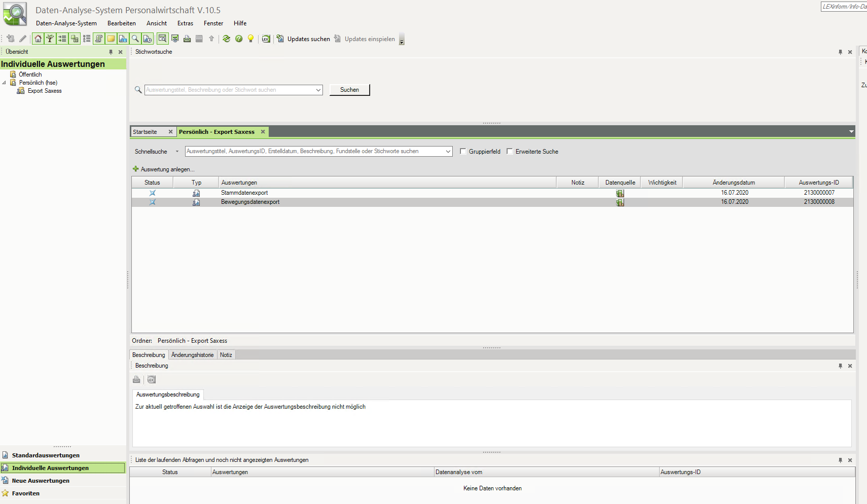
Task: Tick the Erweiterte Suche checkbox
Action: click(x=510, y=151)
